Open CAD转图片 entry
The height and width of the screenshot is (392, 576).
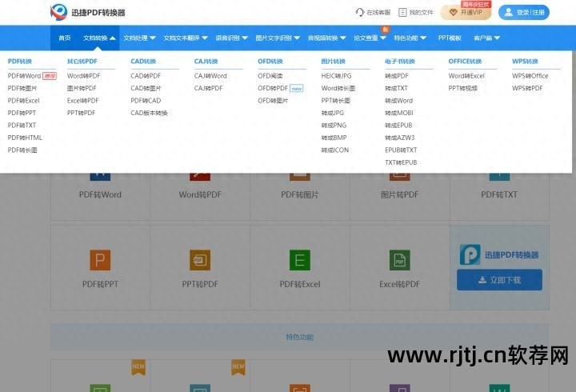point(146,88)
